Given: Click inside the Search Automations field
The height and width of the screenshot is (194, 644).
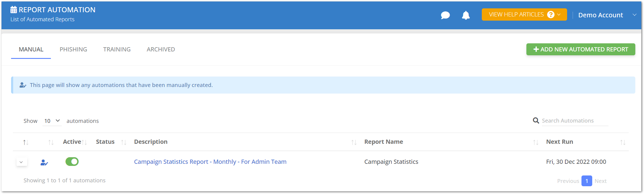Looking at the screenshot, I should pos(575,120).
